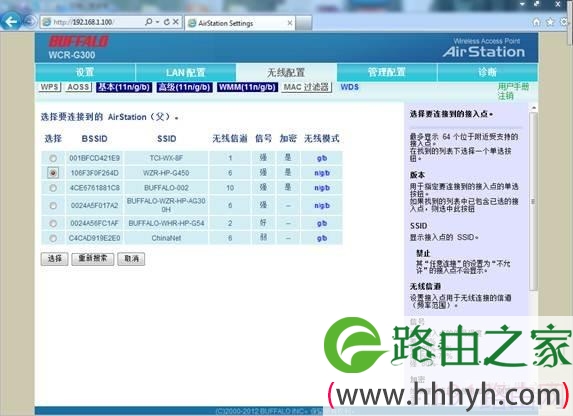Click SSID cell BUFFALO-002

coord(166,188)
